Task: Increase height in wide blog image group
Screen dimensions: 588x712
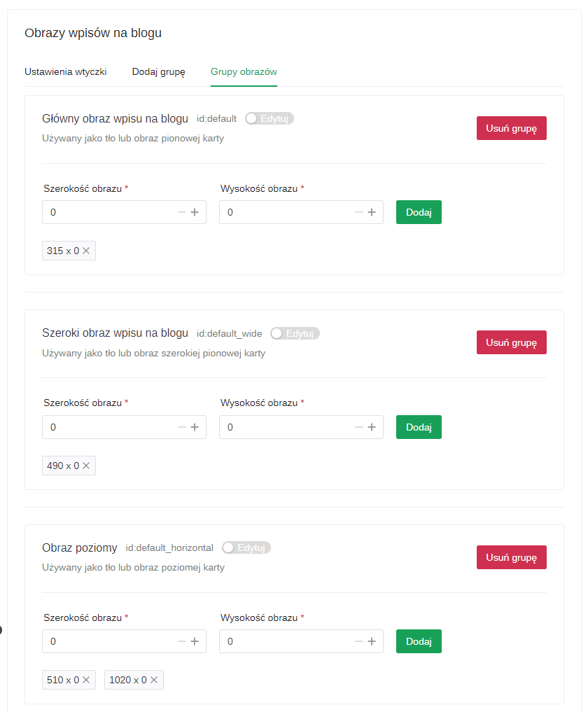Action: (372, 427)
